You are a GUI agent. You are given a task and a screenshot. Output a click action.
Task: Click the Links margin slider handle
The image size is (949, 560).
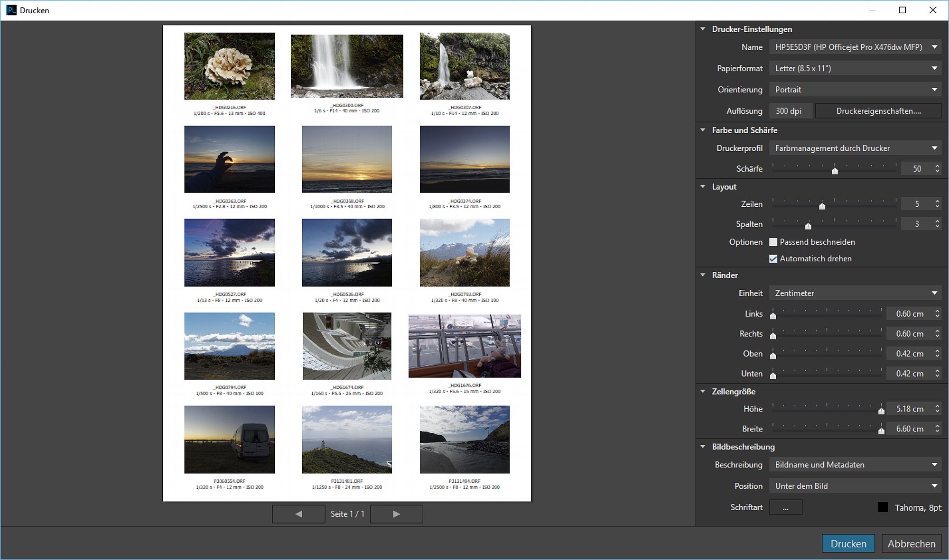pyautogui.click(x=773, y=316)
